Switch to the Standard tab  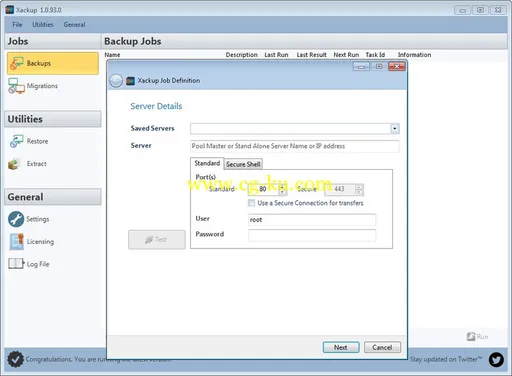pyautogui.click(x=207, y=163)
